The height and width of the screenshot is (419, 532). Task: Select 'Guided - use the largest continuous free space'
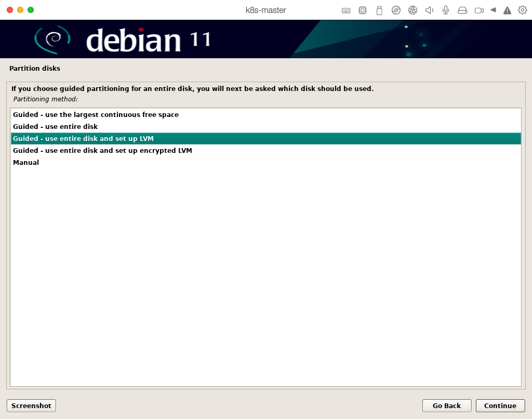265,115
